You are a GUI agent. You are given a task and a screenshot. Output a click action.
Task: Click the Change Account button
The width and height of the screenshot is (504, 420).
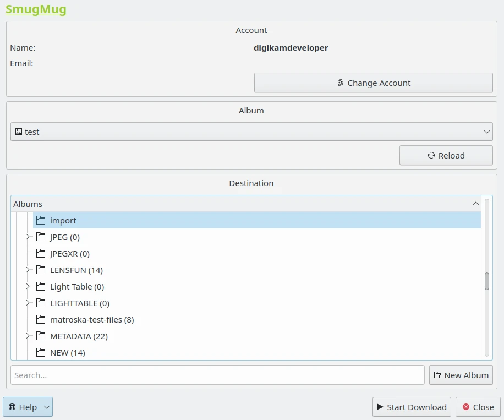pyautogui.click(x=373, y=83)
